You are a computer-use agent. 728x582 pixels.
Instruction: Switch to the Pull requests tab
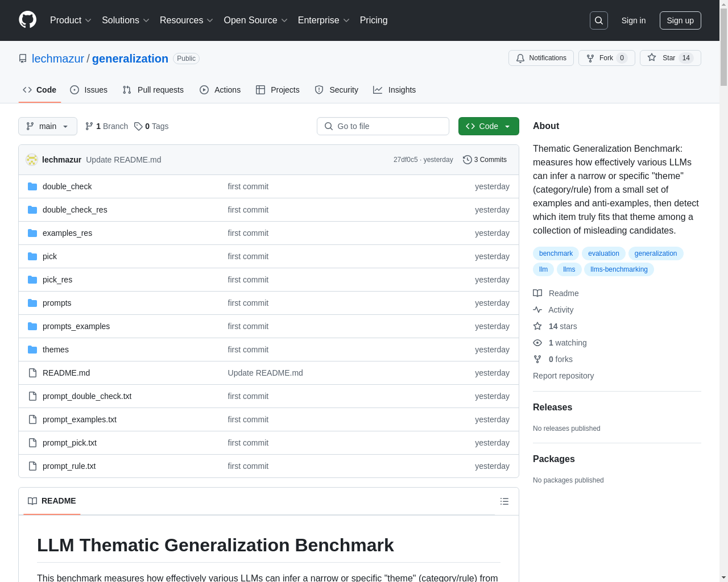pos(153,90)
